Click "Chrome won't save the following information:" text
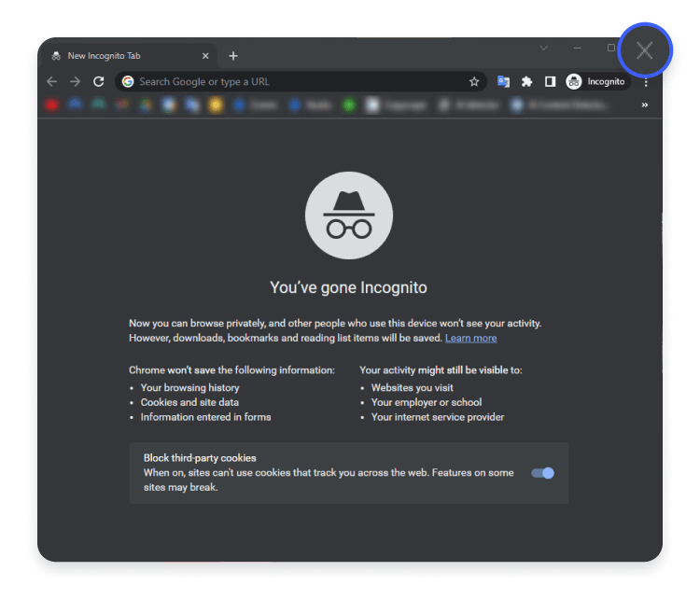 pos(231,370)
